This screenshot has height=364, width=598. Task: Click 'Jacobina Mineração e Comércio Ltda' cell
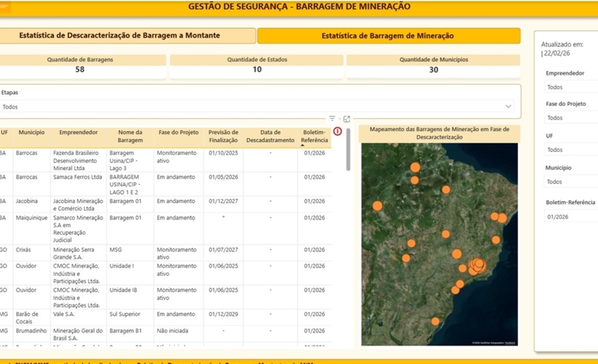(x=78, y=205)
